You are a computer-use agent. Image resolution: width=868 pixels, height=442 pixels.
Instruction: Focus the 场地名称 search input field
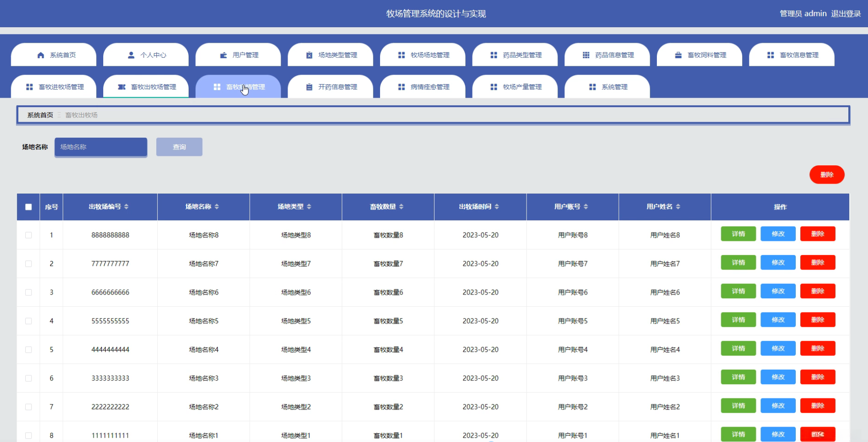[x=101, y=147]
